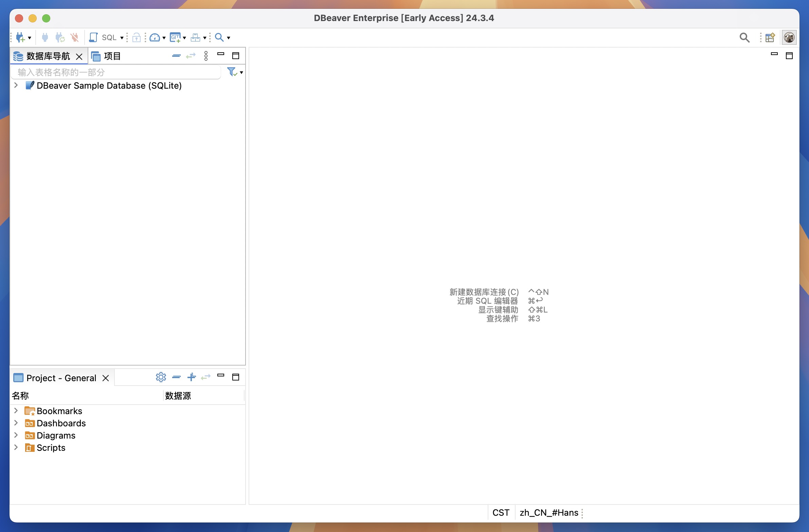Image resolution: width=809 pixels, height=532 pixels.
Task: Click the boxes tools icon in toolbar
Action: (x=195, y=37)
